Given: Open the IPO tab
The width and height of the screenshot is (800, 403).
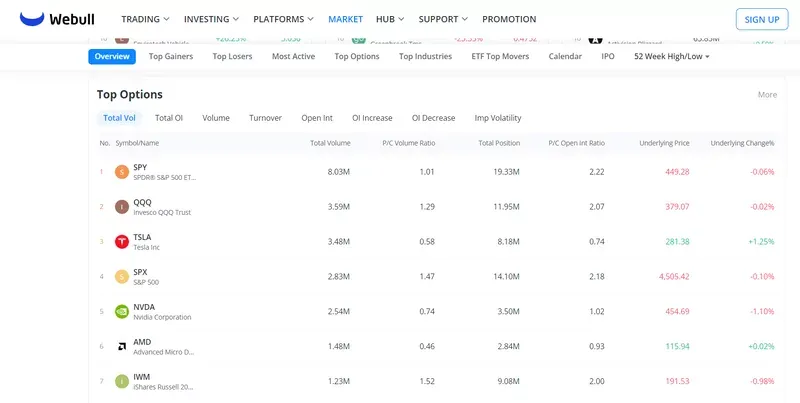Looking at the screenshot, I should [x=608, y=57].
